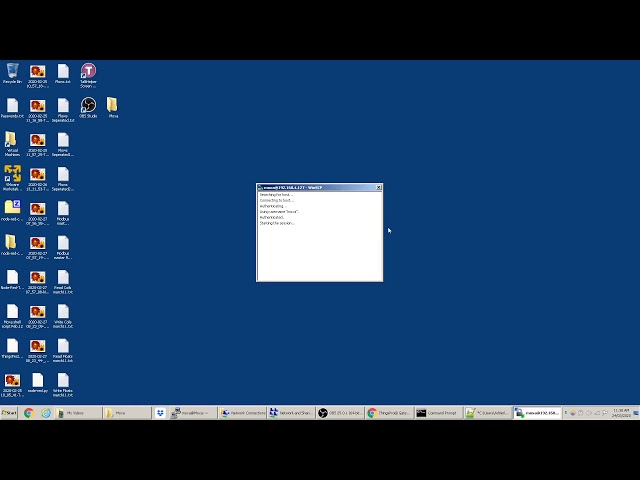
Task: Click the Start button on the taskbar
Action: (9, 413)
